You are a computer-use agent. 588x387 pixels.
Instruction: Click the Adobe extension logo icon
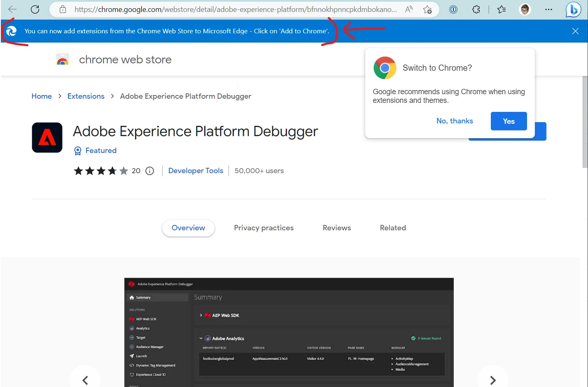click(x=47, y=137)
